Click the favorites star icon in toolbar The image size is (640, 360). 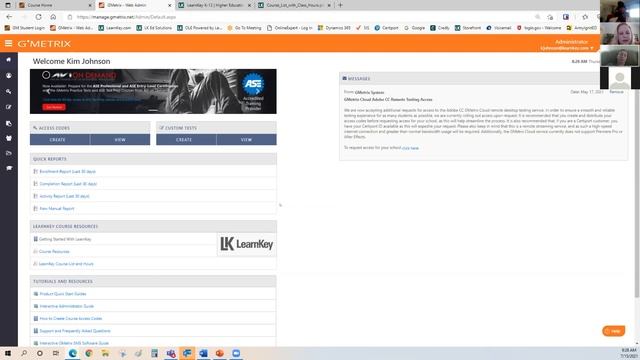[x=585, y=17]
